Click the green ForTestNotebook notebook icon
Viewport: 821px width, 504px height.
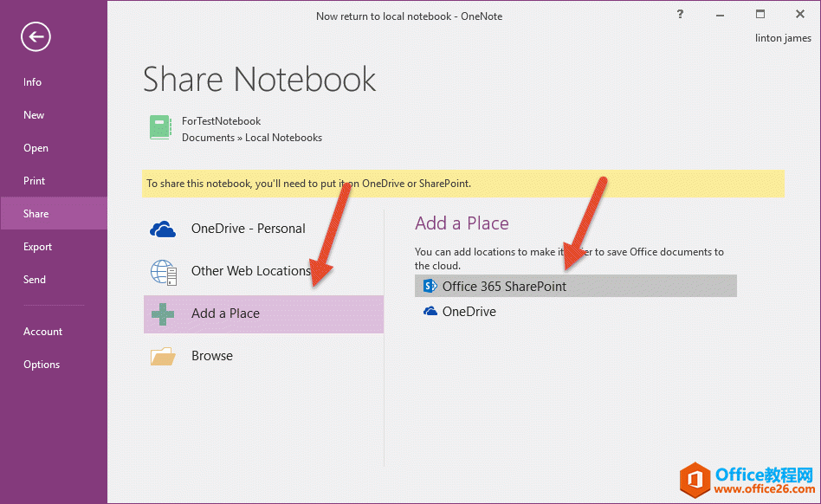pos(160,127)
